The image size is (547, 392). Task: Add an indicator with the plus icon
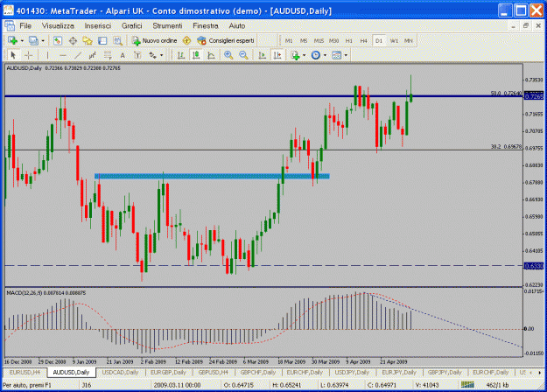(295, 55)
